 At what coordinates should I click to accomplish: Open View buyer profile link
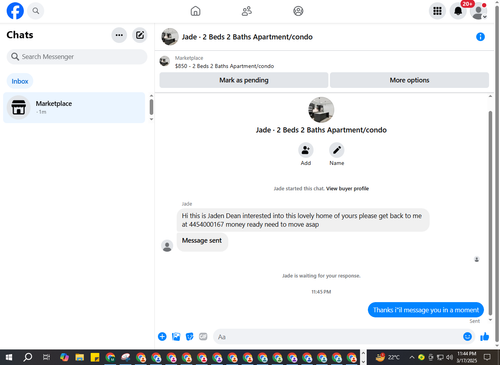(347, 189)
